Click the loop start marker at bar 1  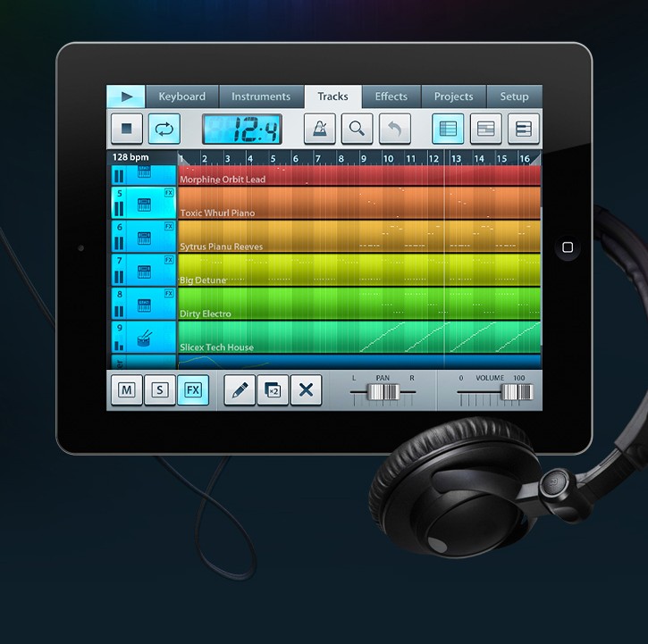coord(182,159)
